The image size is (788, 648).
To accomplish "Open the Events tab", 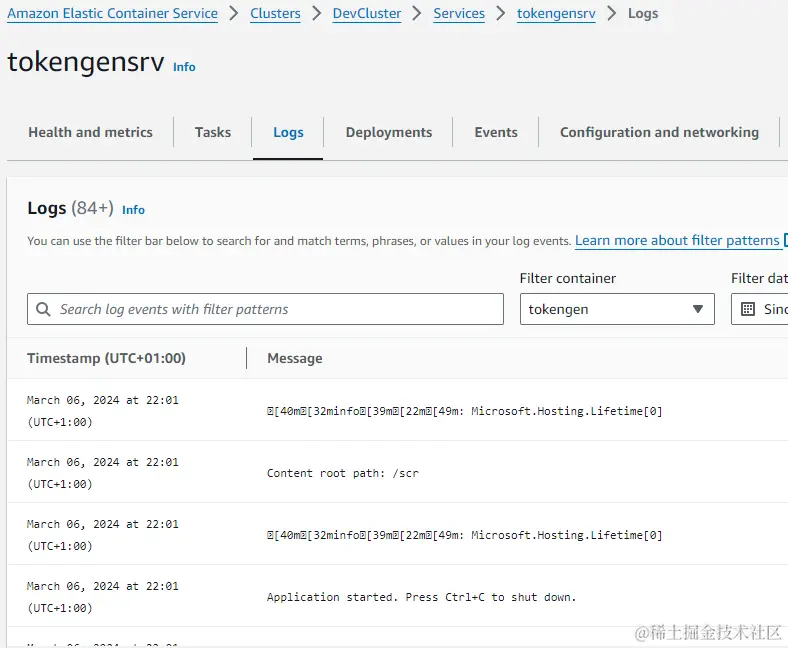I will (x=496, y=132).
